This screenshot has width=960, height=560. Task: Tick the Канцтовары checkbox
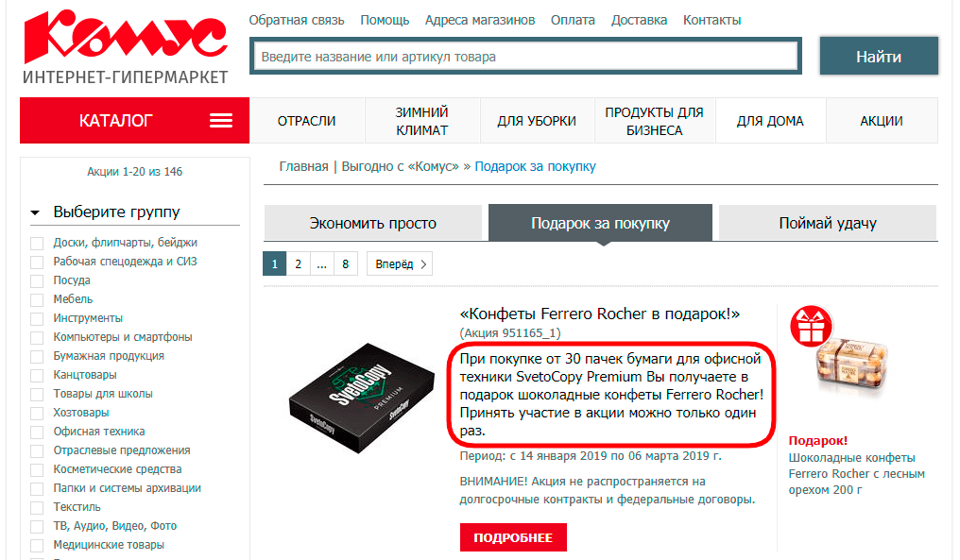pos(37,375)
